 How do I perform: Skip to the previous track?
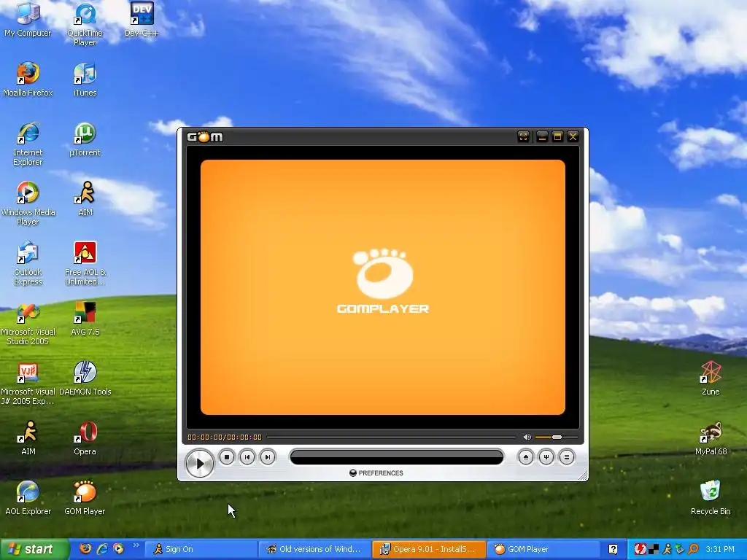coord(247,457)
